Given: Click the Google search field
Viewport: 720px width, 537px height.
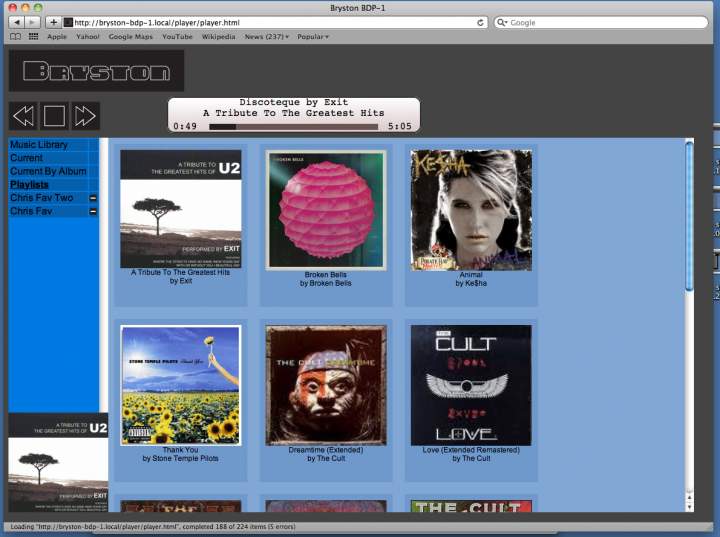Looking at the screenshot, I should 601,23.
